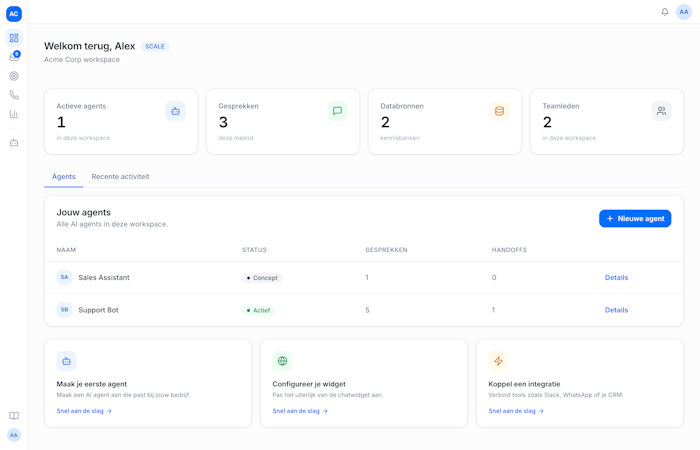Click Snel aan de slag under Maak je eerste agent
This screenshot has width=700, height=450.
point(84,411)
